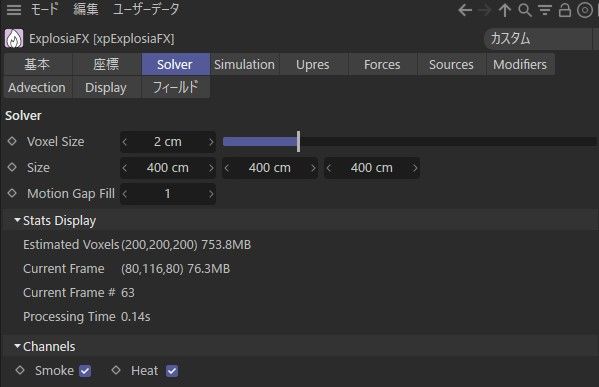Go back with the left arrow icon
Viewport: 599px width, 387px height.
[x=465, y=10]
